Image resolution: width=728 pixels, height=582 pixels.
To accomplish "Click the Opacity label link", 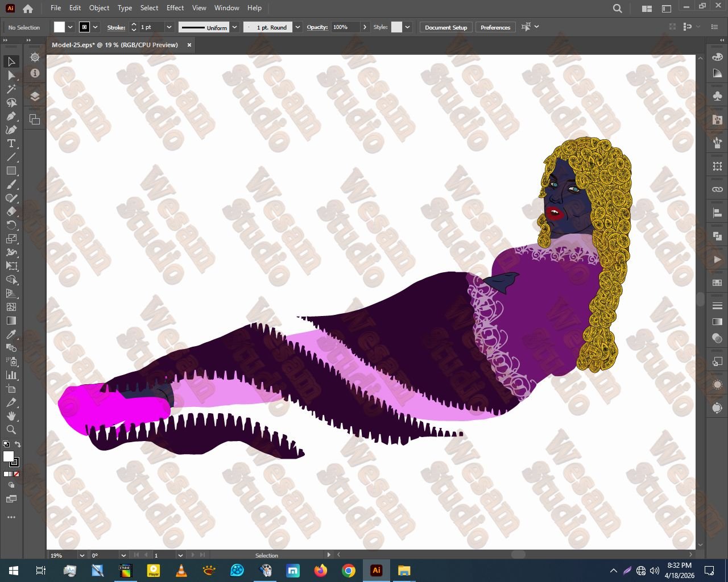I will pyautogui.click(x=317, y=27).
